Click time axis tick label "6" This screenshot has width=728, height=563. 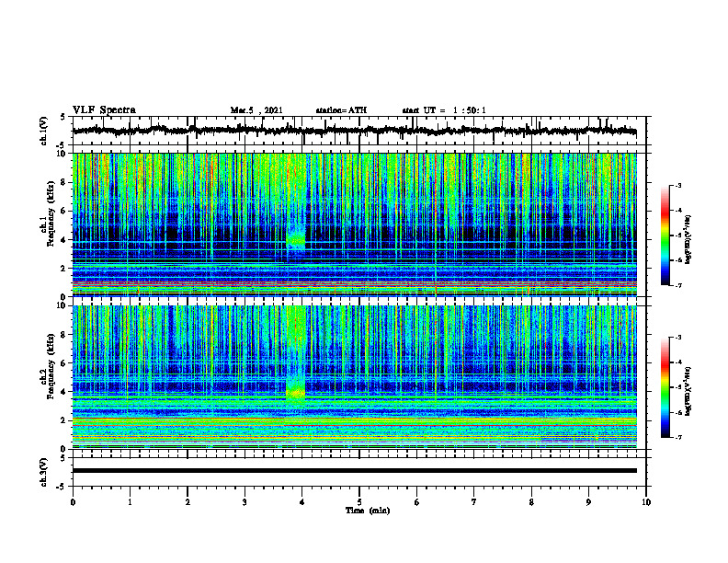417,502
